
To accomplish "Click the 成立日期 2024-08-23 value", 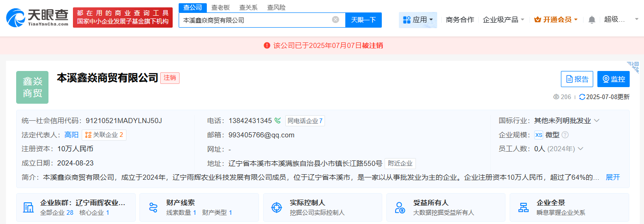I will [x=75, y=163].
